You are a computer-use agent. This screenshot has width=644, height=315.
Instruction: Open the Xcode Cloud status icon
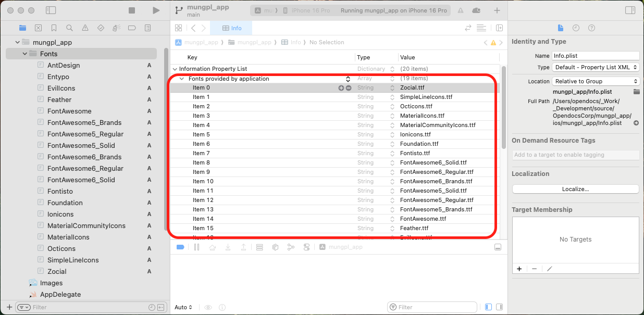pos(476,10)
